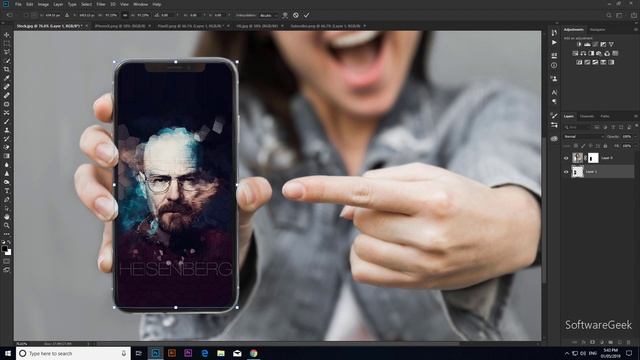640x360 pixels.
Task: Switch to the Channels tab
Action: coord(587,116)
